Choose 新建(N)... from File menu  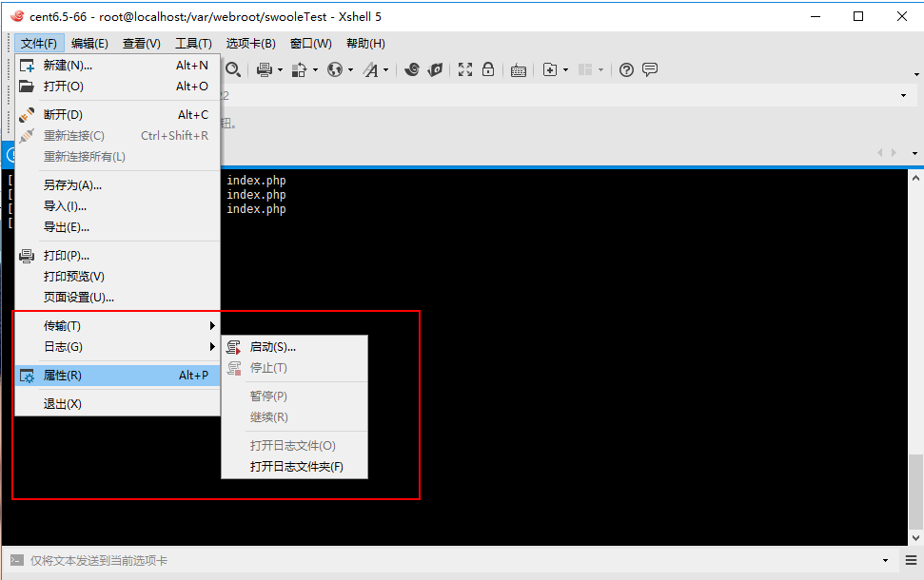tap(117, 66)
